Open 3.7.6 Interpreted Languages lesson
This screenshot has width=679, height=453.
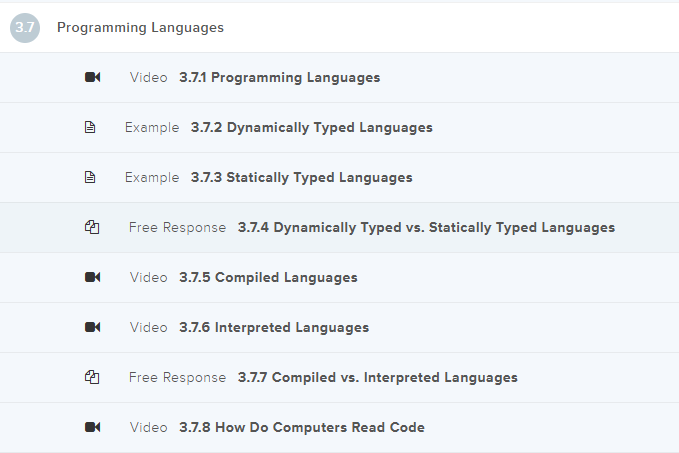(274, 328)
